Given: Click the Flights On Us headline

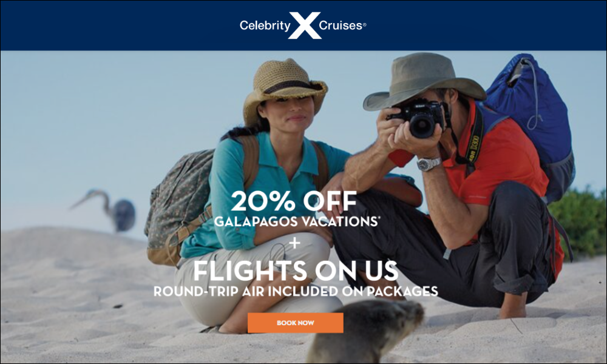Looking at the screenshot, I should click(x=296, y=271).
